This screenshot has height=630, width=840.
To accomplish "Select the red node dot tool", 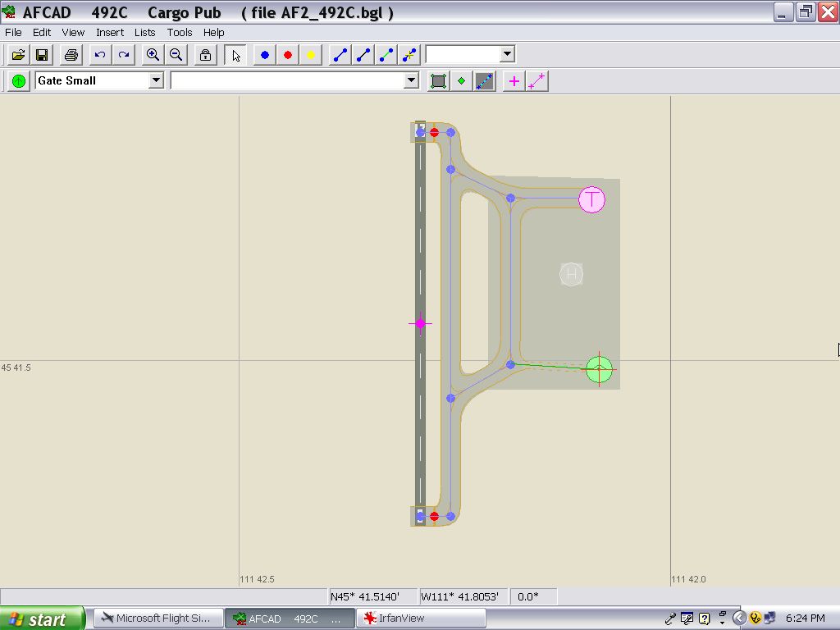I will pyautogui.click(x=288, y=55).
